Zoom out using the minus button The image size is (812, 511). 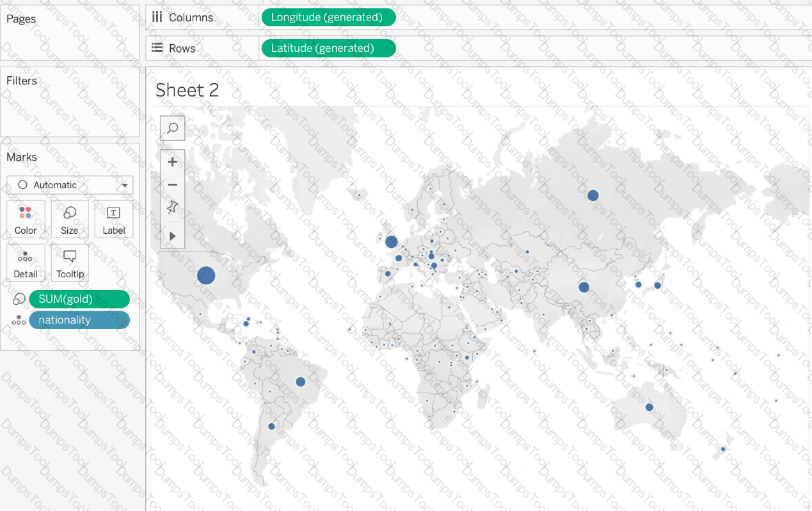pos(172,185)
